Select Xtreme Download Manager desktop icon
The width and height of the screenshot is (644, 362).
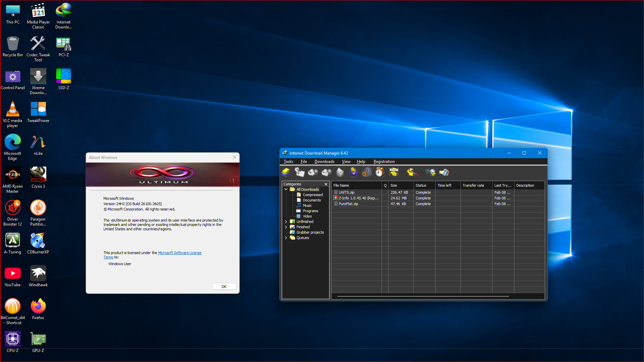click(38, 82)
